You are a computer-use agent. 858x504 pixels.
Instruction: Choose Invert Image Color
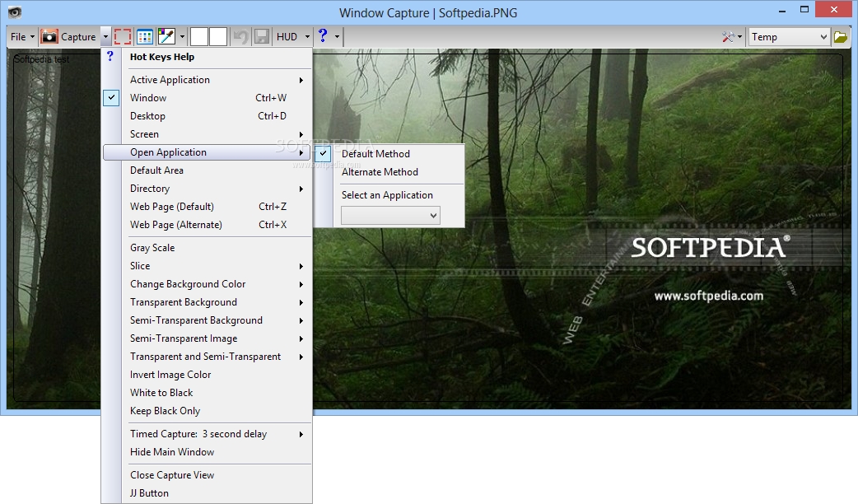pos(208,375)
